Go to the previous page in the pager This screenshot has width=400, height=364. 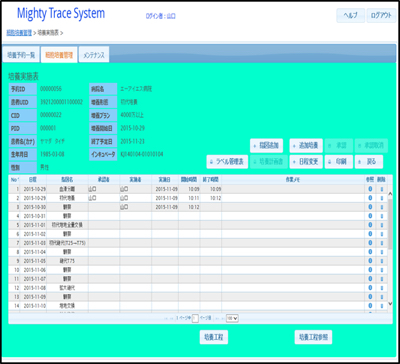(171, 318)
